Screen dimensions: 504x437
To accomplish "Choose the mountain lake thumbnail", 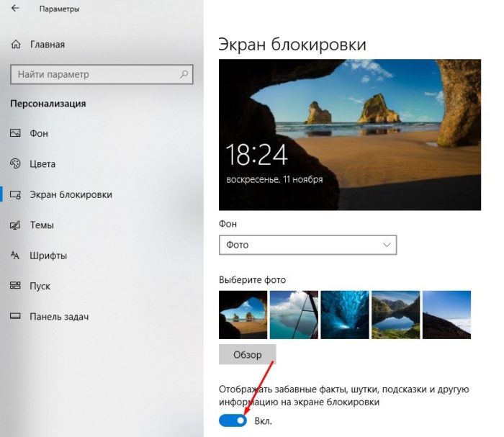I will coord(396,315).
